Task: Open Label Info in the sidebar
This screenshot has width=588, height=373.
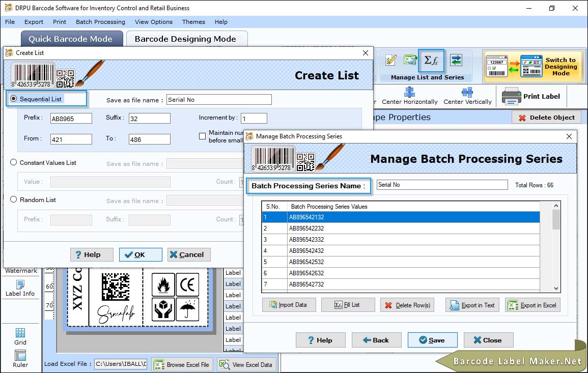Action: click(x=20, y=289)
